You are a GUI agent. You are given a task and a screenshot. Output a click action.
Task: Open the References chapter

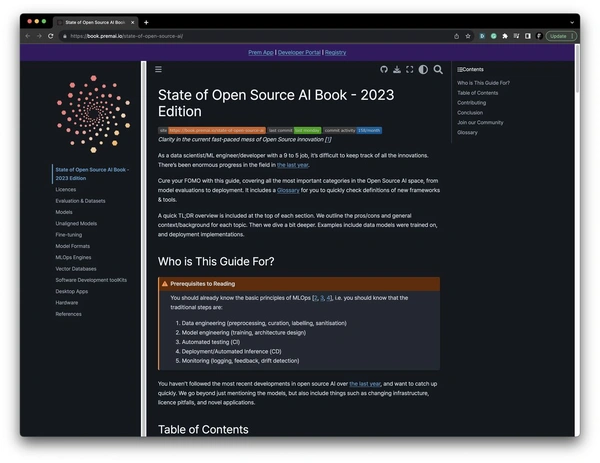68,314
